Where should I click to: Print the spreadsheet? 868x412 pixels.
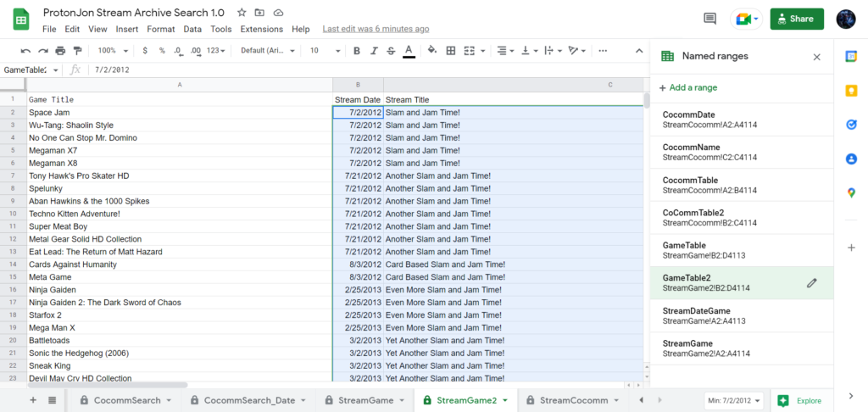(60, 50)
